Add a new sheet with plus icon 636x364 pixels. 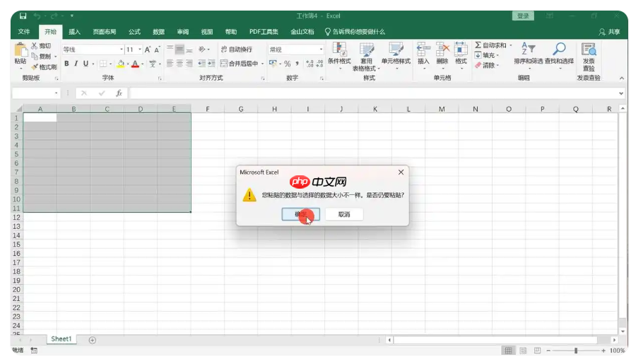[x=92, y=340]
